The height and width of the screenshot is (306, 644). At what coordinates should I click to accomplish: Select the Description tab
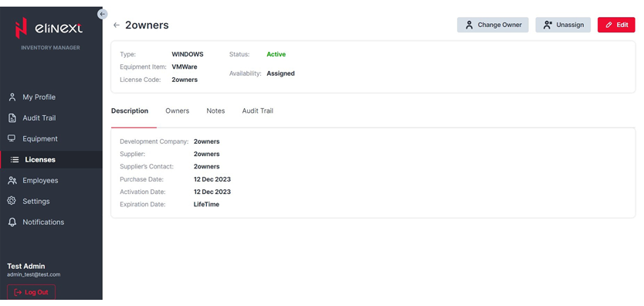tap(130, 111)
